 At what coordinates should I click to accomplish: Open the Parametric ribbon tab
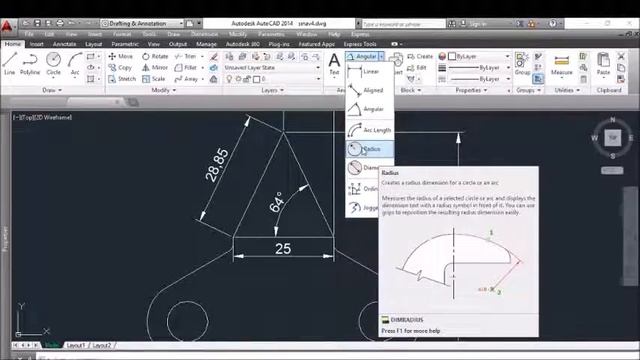click(125, 44)
